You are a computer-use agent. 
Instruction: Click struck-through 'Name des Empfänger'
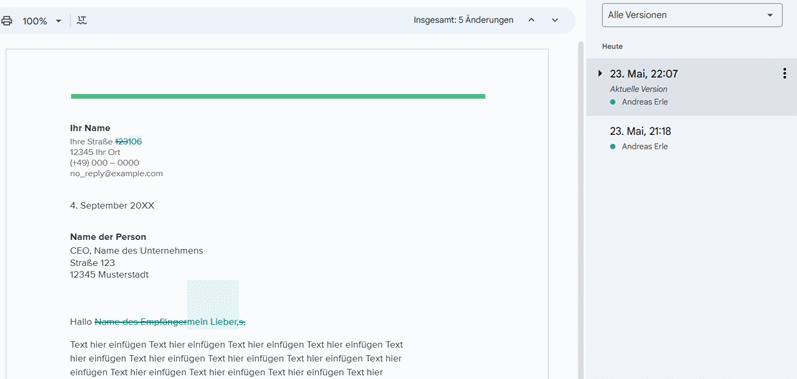coord(141,322)
